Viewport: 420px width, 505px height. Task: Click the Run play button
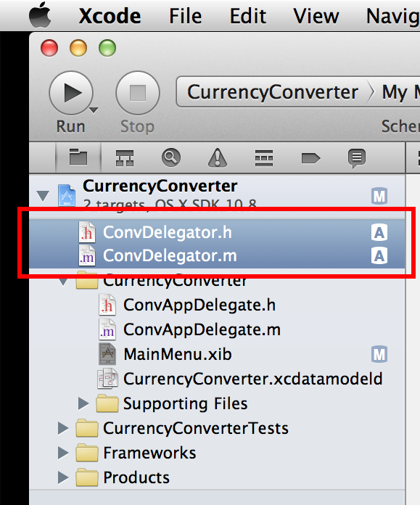(x=71, y=93)
